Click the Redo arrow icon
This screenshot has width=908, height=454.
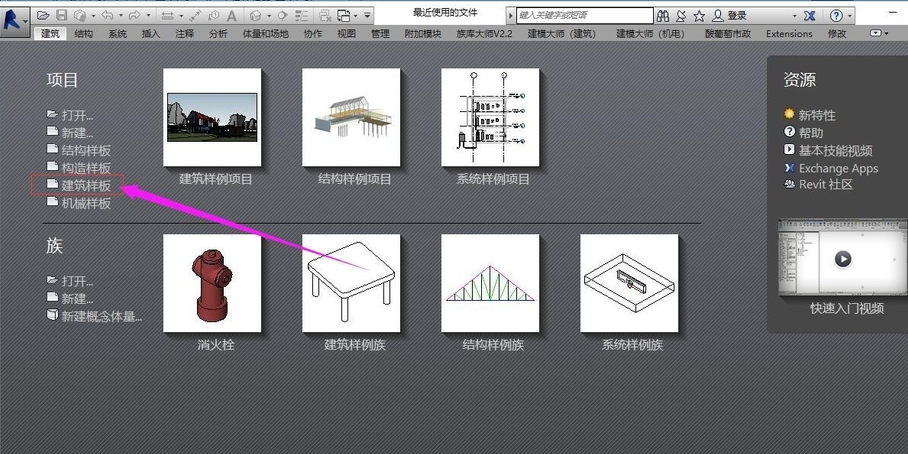[134, 15]
